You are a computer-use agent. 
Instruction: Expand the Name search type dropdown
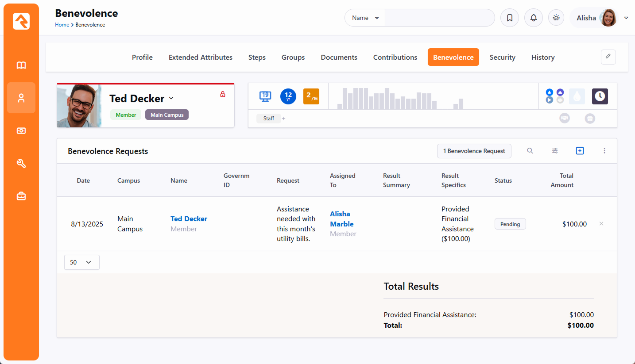click(365, 18)
